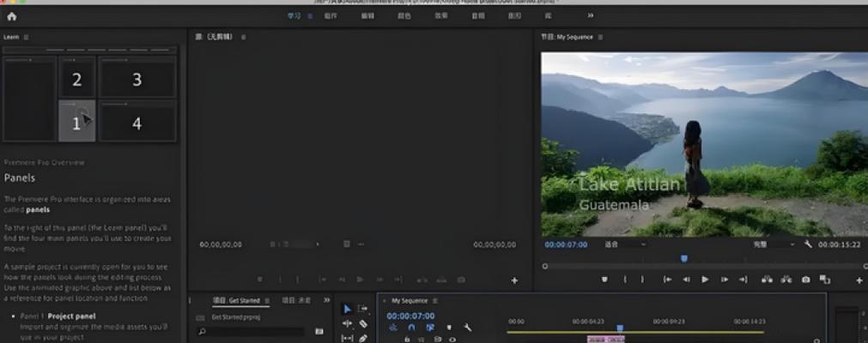Image resolution: width=868 pixels, height=343 pixels.
Task: Switch to the Learn workspace tab
Action: click(x=294, y=16)
